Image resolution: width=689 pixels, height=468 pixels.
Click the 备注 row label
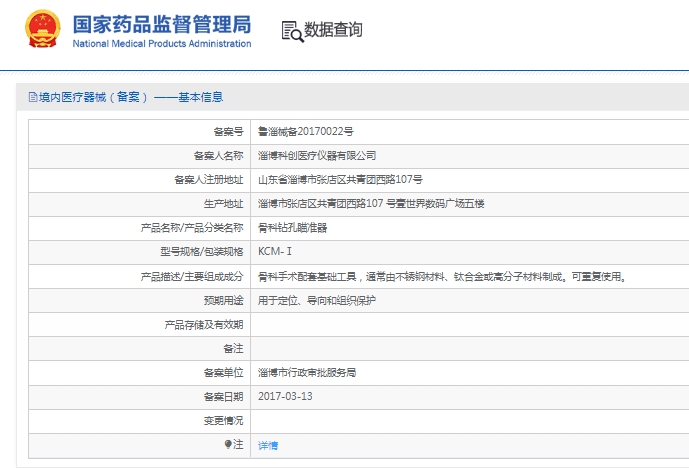(233, 348)
